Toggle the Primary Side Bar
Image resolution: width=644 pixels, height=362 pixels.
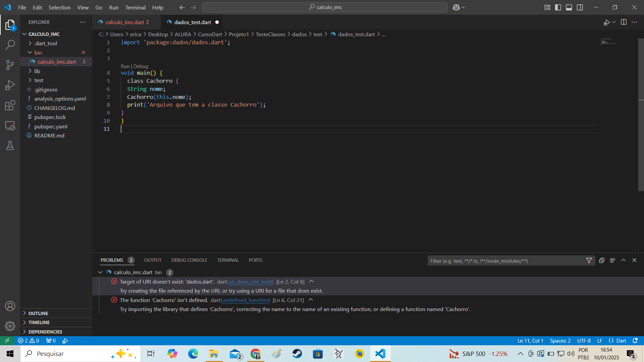(x=558, y=7)
